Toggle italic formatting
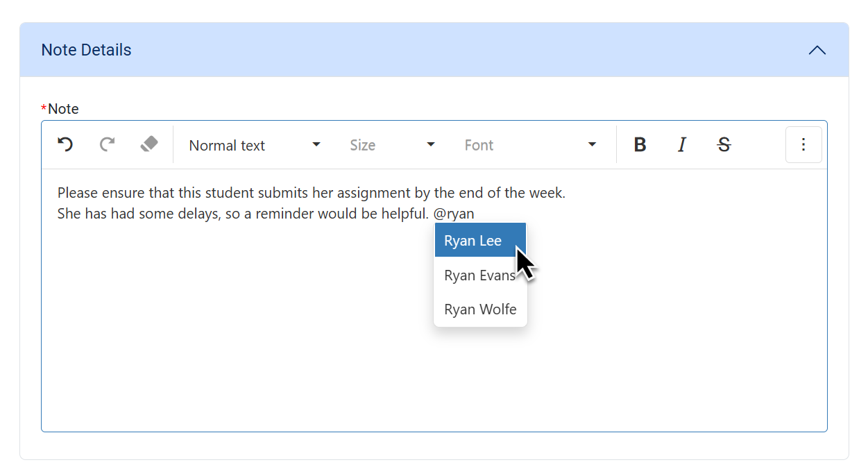 pos(682,144)
